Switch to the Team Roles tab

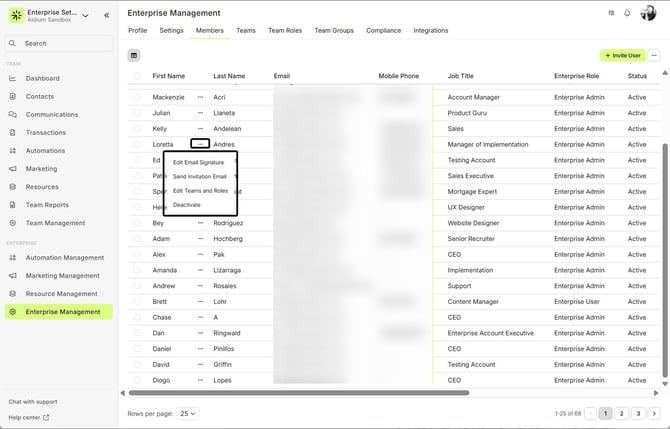tap(284, 31)
